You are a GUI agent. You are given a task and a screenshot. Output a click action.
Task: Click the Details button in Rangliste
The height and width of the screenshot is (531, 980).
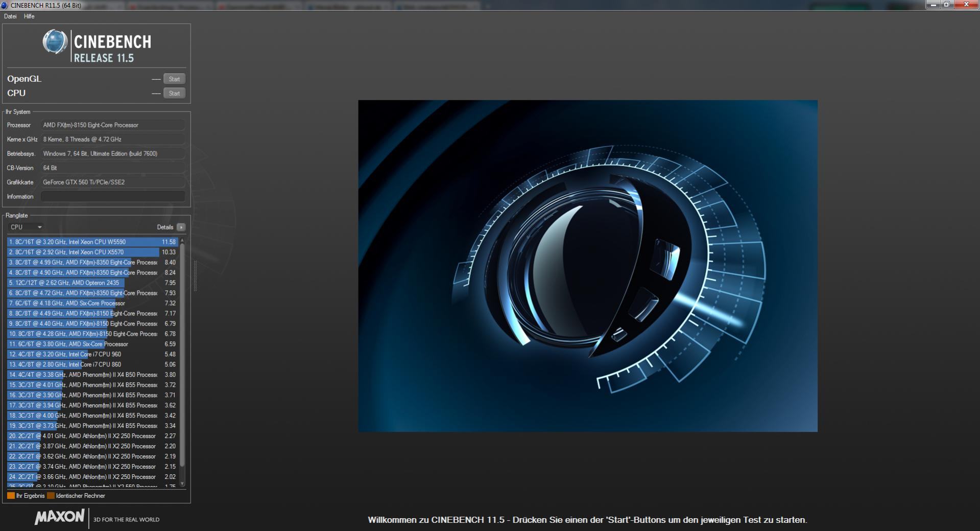pyautogui.click(x=165, y=227)
